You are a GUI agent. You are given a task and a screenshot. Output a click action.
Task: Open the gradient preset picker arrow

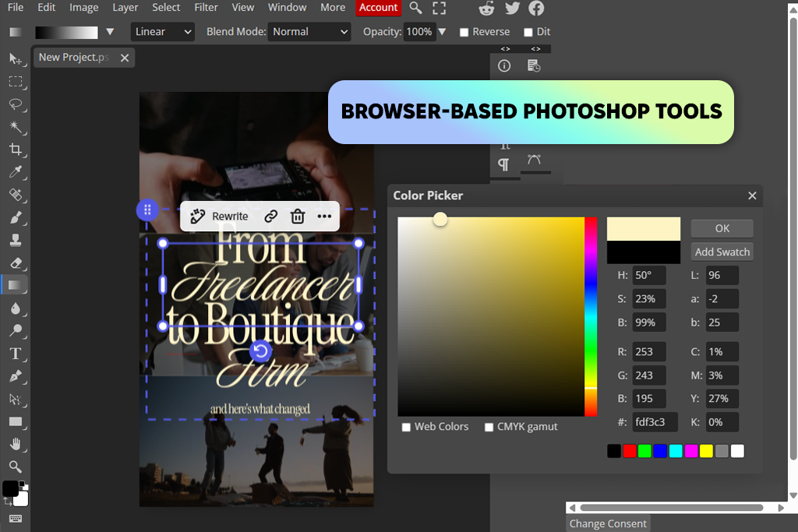click(x=110, y=31)
